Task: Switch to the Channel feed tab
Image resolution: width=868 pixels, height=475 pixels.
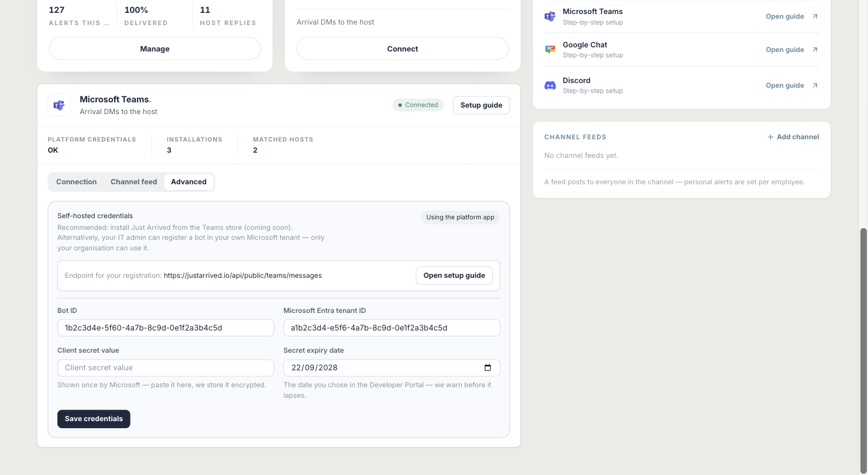Action: [133, 182]
